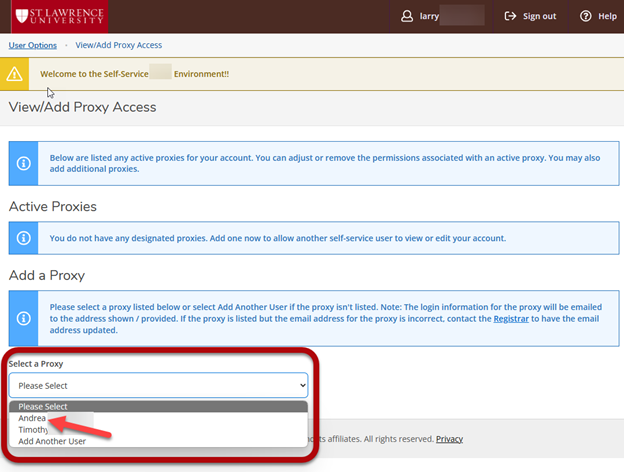Click the user profile icon beside larry
This screenshot has width=624, height=472.
coord(406,16)
